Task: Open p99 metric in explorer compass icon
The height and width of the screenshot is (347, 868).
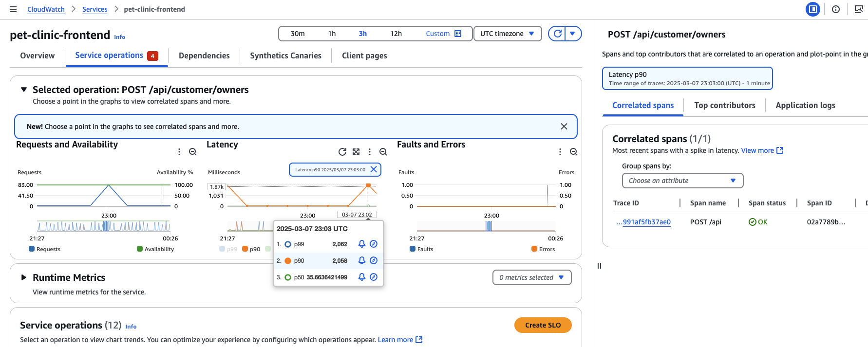Action: (374, 244)
